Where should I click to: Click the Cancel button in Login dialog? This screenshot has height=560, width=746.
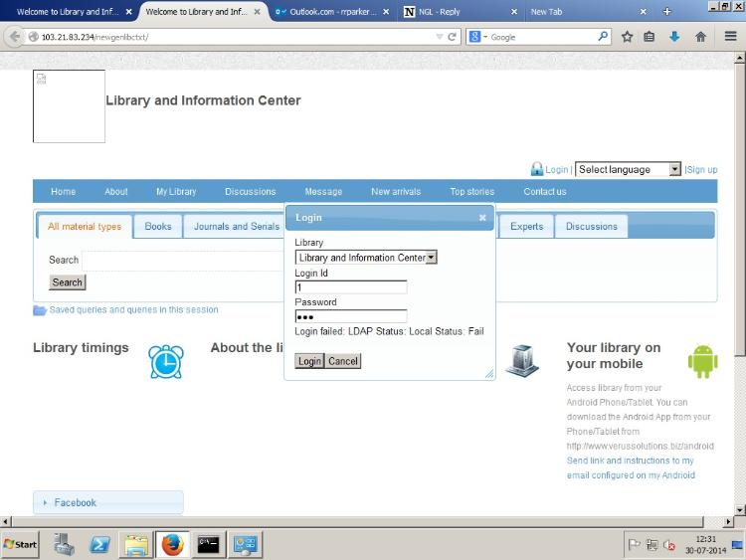(x=343, y=361)
